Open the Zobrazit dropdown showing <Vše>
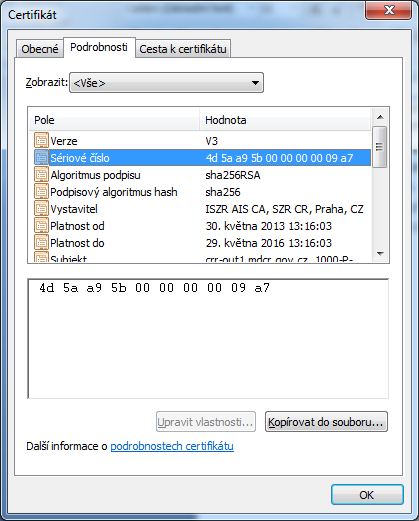This screenshot has width=419, height=521. [166, 83]
